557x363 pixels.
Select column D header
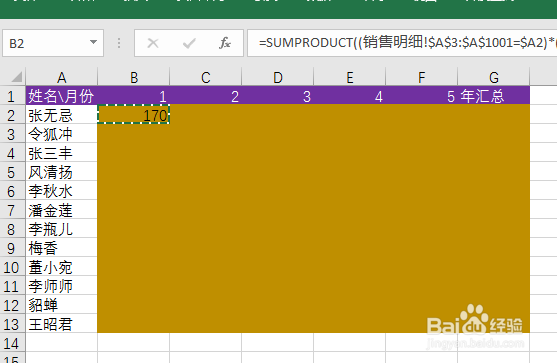pyautogui.click(x=278, y=77)
